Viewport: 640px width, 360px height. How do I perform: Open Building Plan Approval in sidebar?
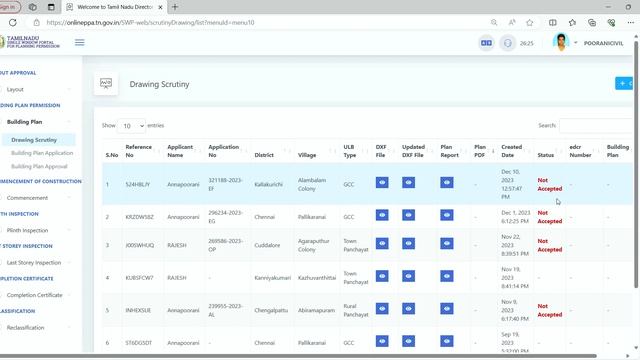tap(39, 167)
